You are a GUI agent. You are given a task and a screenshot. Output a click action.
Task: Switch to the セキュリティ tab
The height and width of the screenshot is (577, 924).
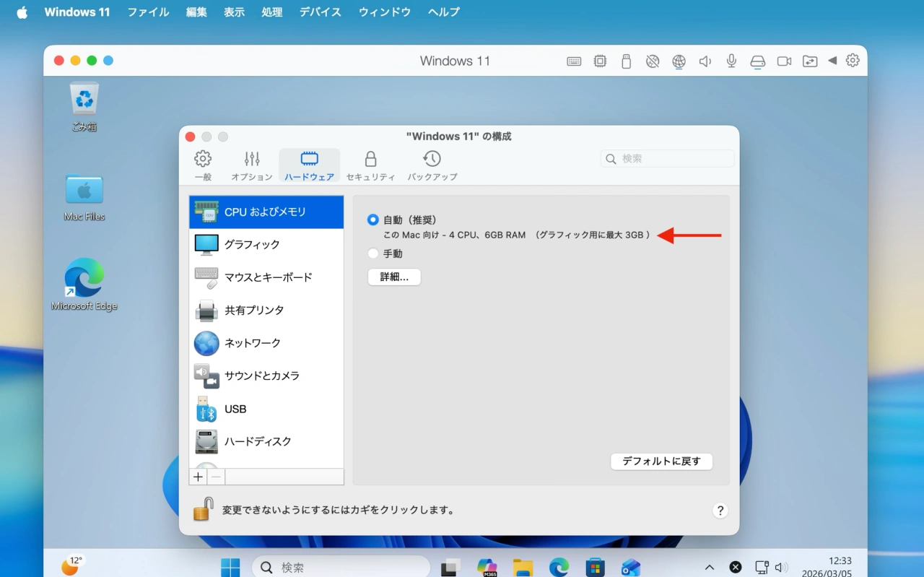point(370,165)
